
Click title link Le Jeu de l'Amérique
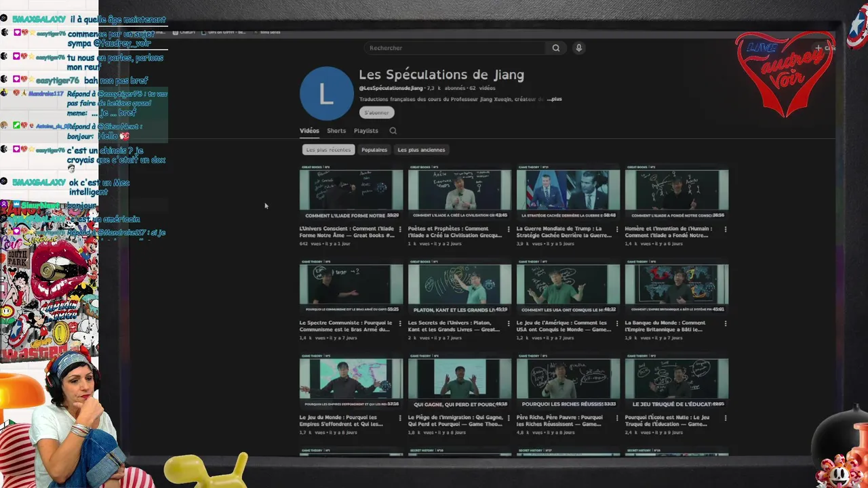(x=564, y=326)
